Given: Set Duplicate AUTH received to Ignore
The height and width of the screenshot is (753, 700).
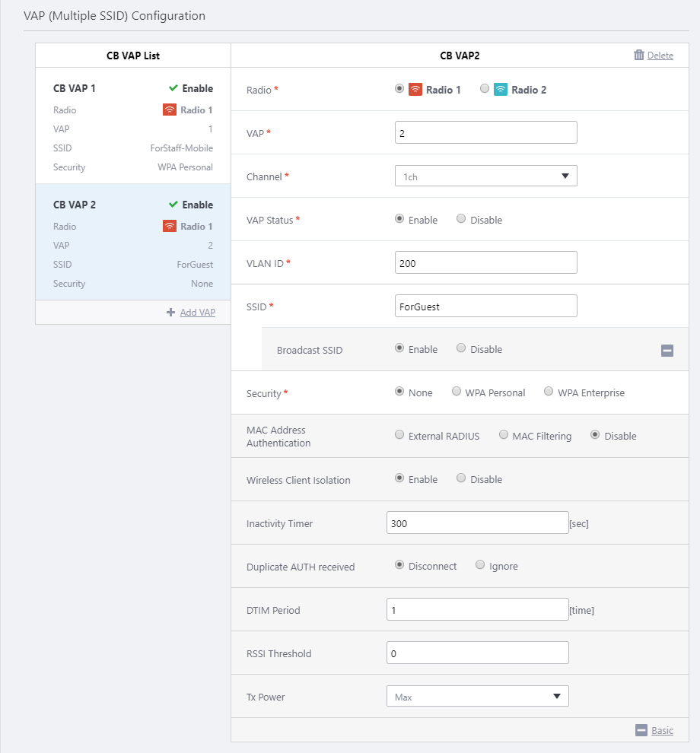Looking at the screenshot, I should pos(480,564).
